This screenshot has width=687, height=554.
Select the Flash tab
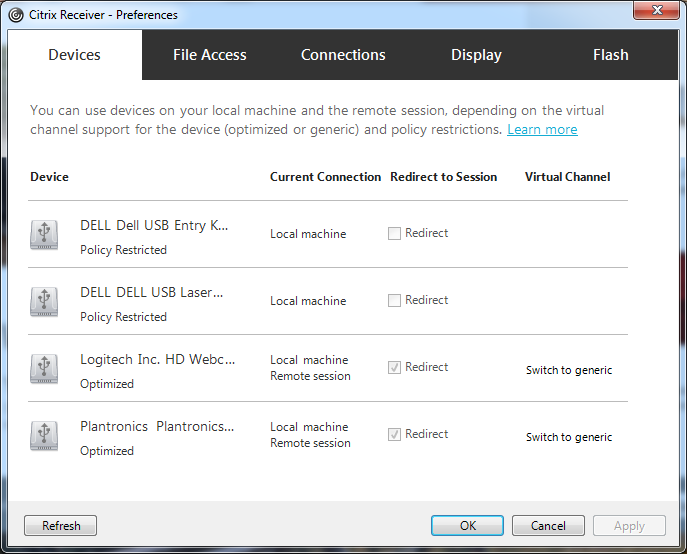click(610, 55)
